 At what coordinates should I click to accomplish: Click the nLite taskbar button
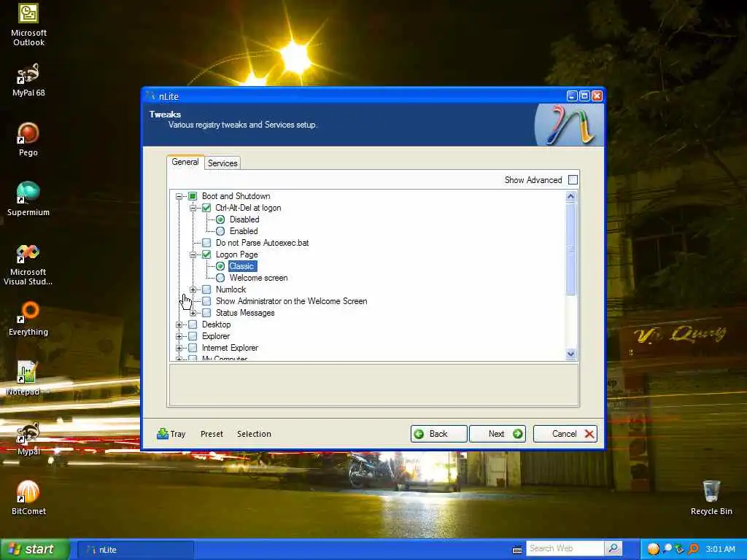click(135, 550)
